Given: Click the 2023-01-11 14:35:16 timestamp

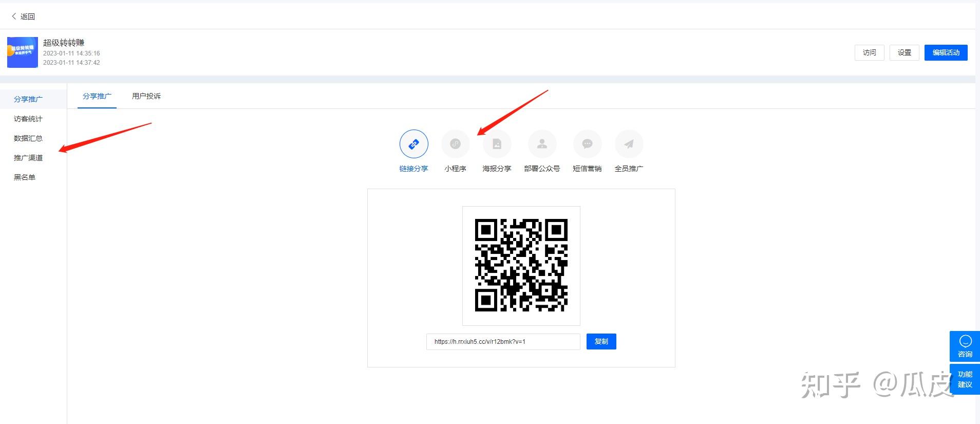Looking at the screenshot, I should [71, 53].
